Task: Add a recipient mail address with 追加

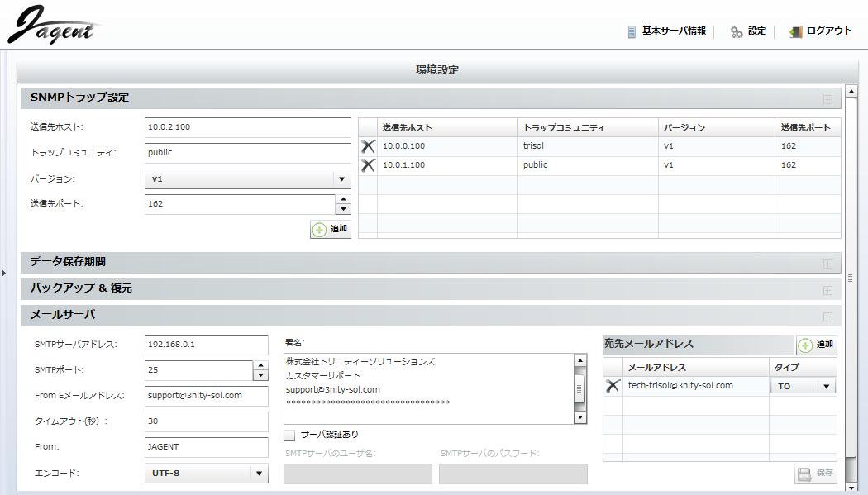Action: (x=817, y=345)
